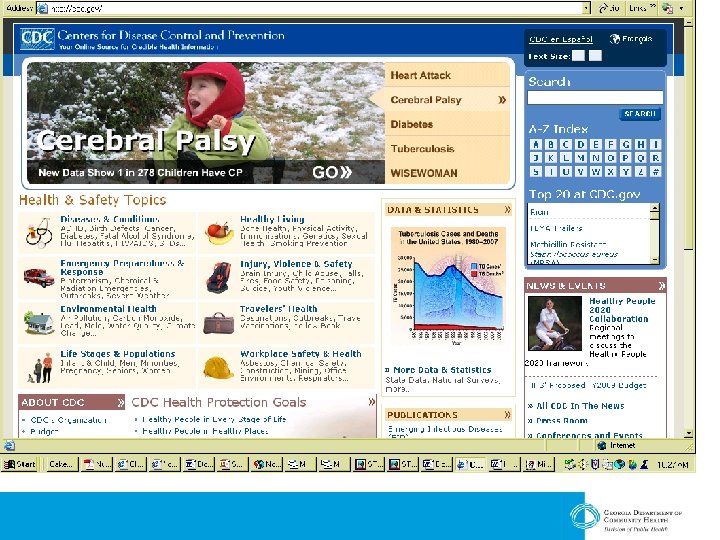The image size is (720, 540).
Task: Click the GO button on the banner
Action: (332, 172)
